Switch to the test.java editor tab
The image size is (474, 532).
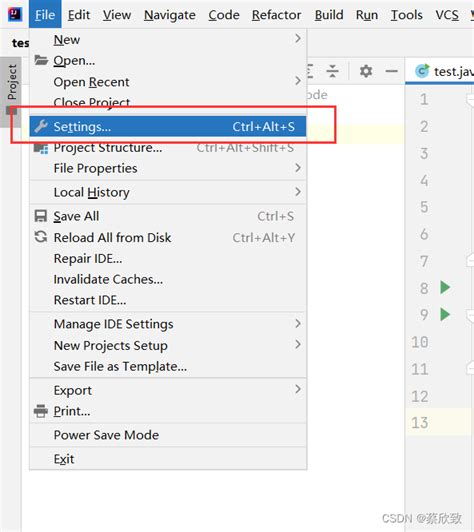point(441,72)
